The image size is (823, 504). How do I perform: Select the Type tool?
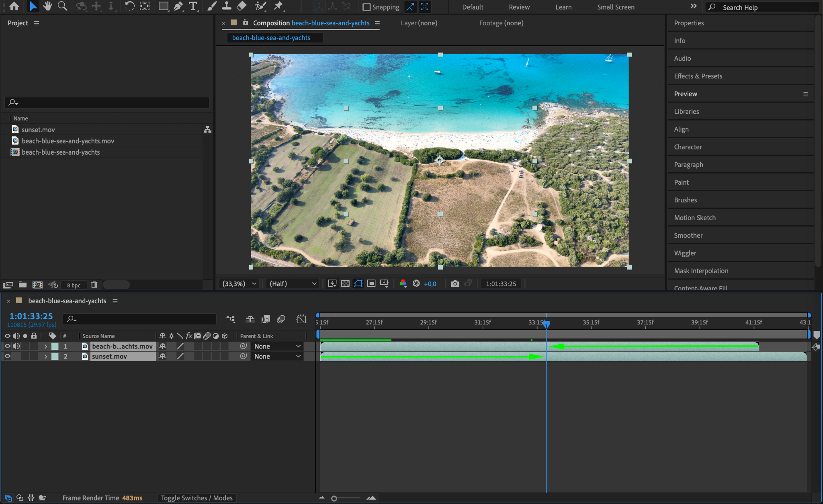point(193,6)
